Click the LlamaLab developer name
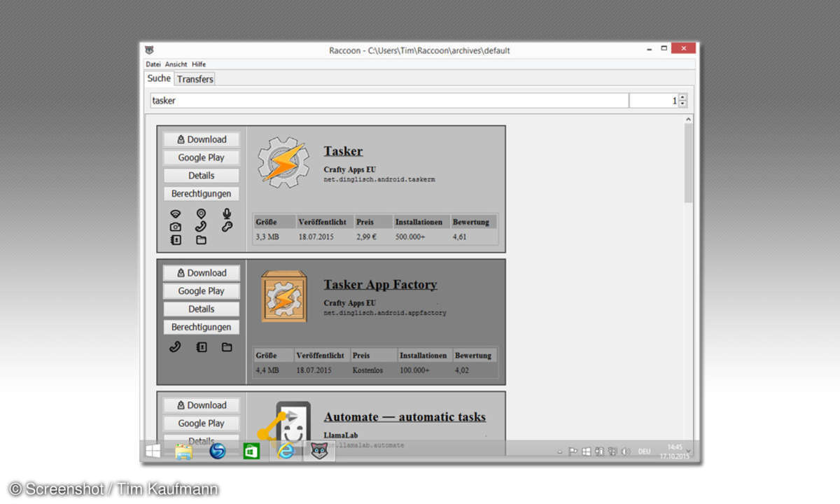This screenshot has height=504, width=840. (341, 435)
